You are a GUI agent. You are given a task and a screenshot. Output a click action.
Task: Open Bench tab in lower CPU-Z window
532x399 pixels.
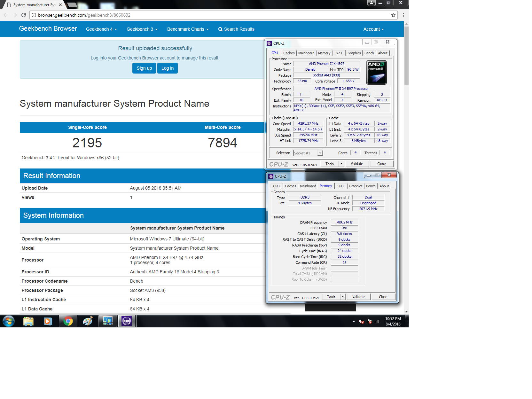click(x=371, y=186)
